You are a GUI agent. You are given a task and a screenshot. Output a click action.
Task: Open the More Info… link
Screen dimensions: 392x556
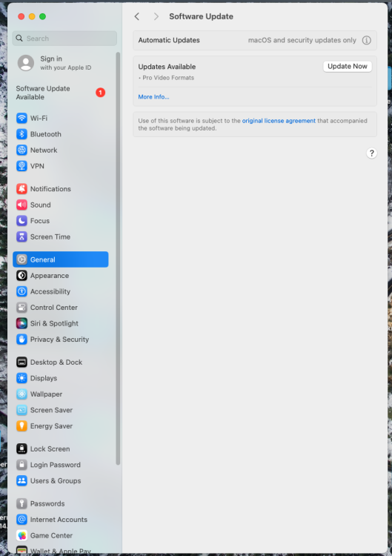pos(153,97)
